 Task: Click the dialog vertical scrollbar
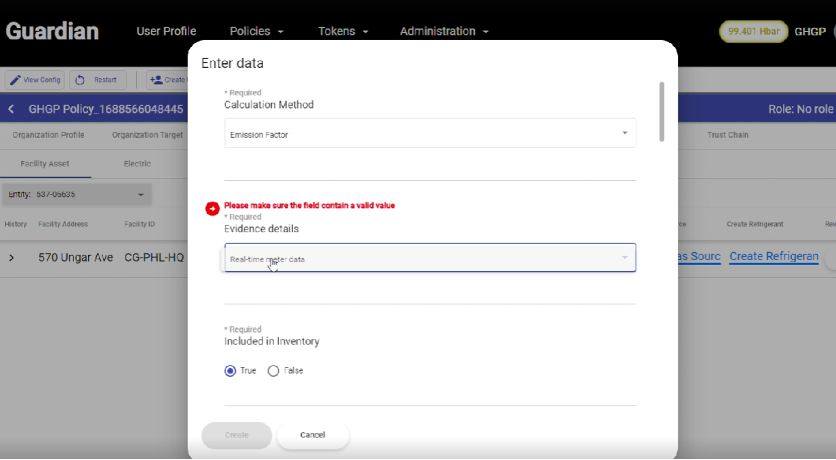point(661,112)
